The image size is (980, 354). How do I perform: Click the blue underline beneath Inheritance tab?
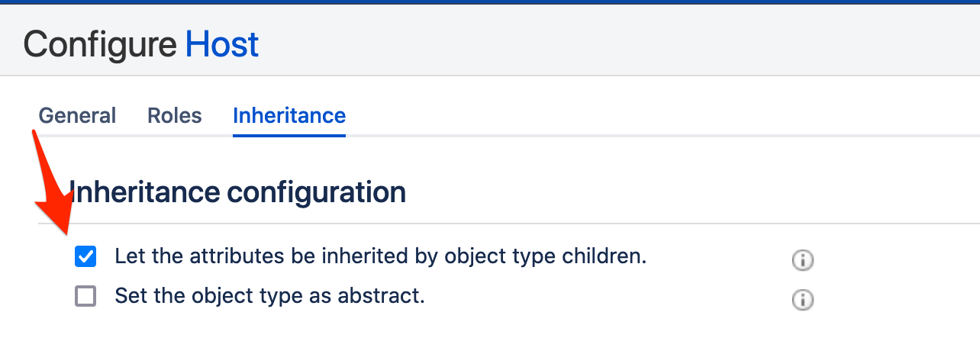coord(289,136)
